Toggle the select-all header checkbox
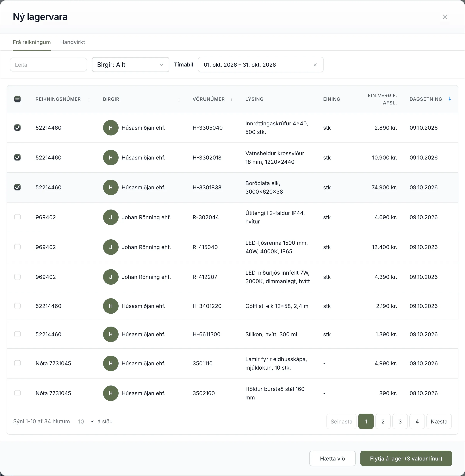 click(17, 99)
